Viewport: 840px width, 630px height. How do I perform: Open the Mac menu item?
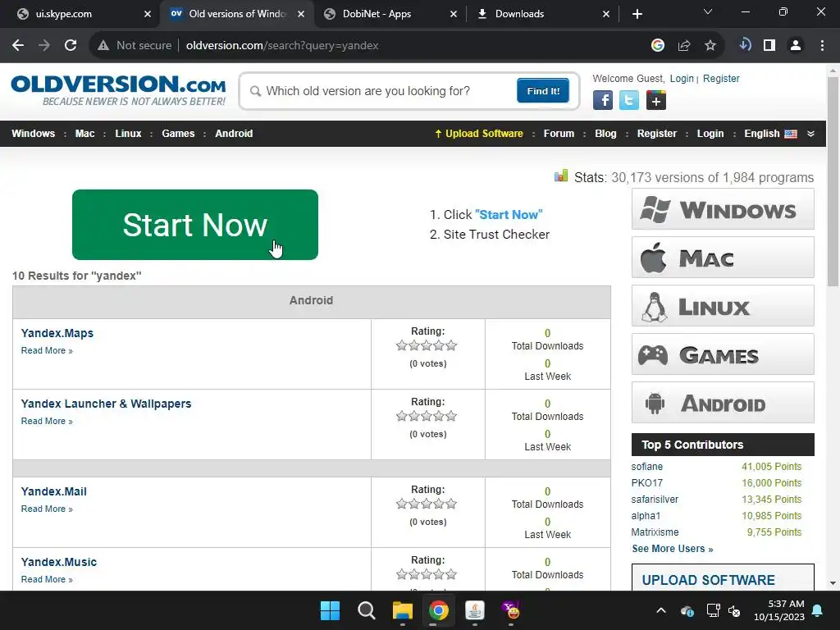[84, 134]
